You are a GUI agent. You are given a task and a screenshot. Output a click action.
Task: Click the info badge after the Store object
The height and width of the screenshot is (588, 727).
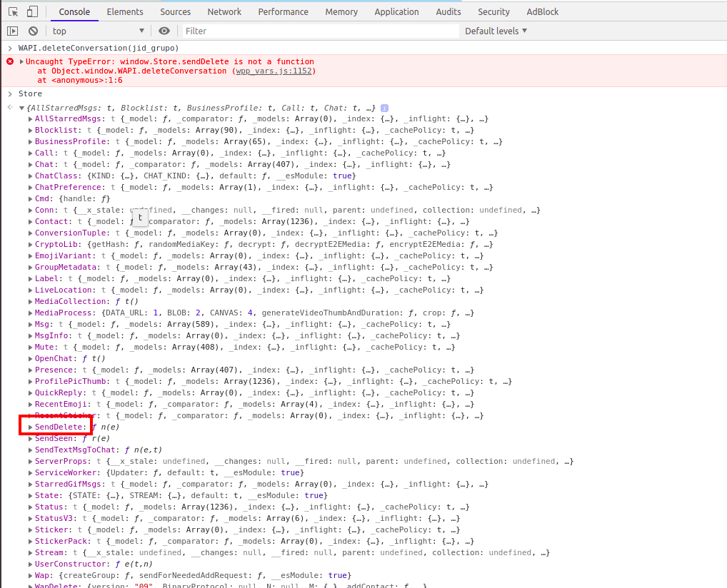(384, 108)
